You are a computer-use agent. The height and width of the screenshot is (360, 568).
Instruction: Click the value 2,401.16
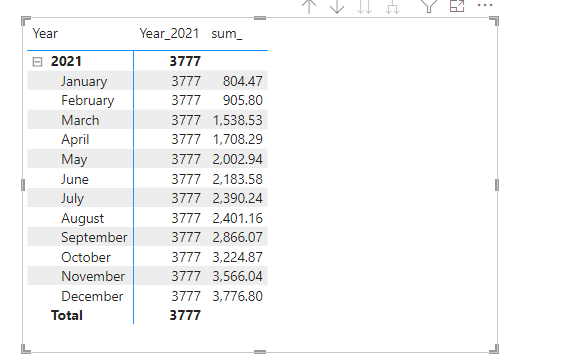[x=237, y=219]
